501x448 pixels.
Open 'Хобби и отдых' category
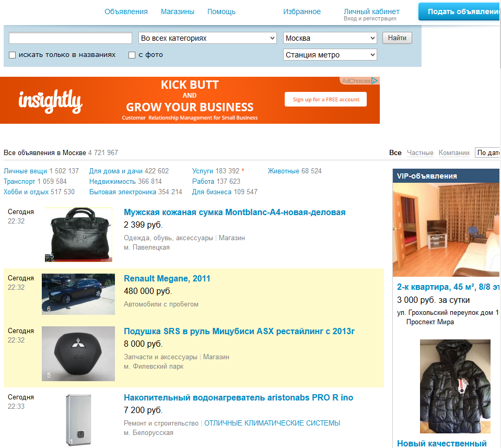point(26,192)
